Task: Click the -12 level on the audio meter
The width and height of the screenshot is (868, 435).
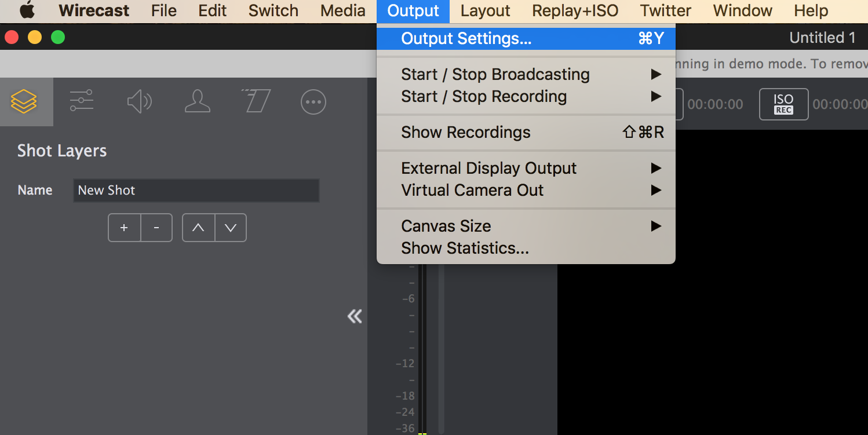Action: point(405,364)
